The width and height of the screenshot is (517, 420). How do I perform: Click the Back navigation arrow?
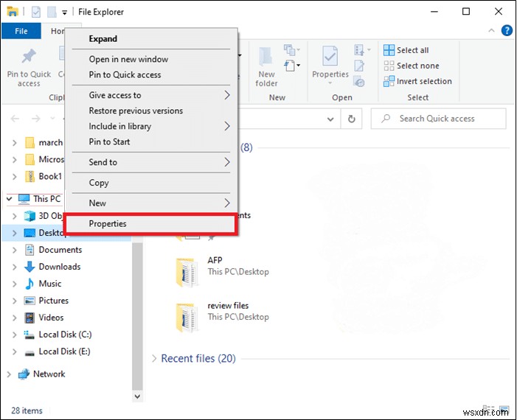pyautogui.click(x=15, y=119)
